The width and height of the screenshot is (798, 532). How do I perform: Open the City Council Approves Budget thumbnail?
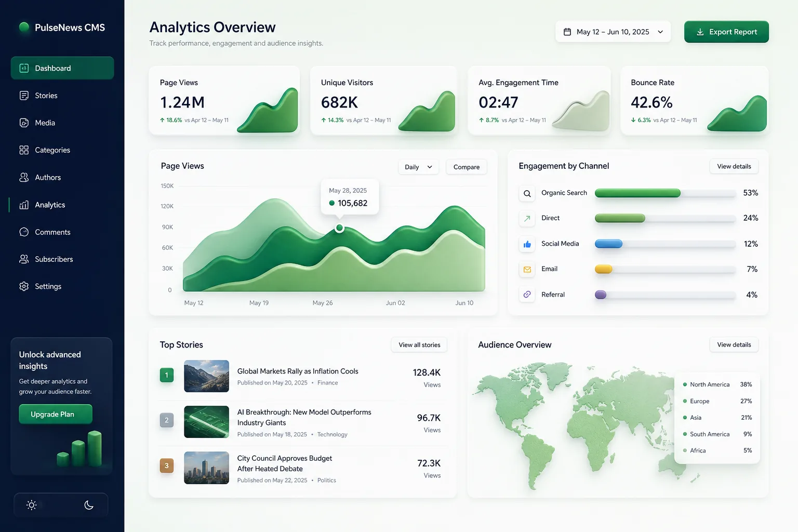pos(206,468)
